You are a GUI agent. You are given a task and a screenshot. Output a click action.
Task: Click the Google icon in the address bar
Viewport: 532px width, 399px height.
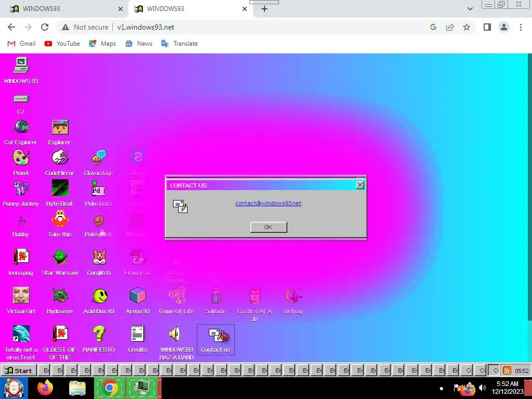(x=433, y=27)
